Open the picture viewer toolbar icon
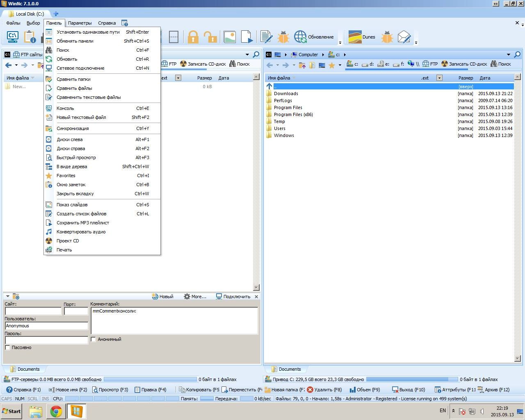The image size is (525, 420). 230,37
